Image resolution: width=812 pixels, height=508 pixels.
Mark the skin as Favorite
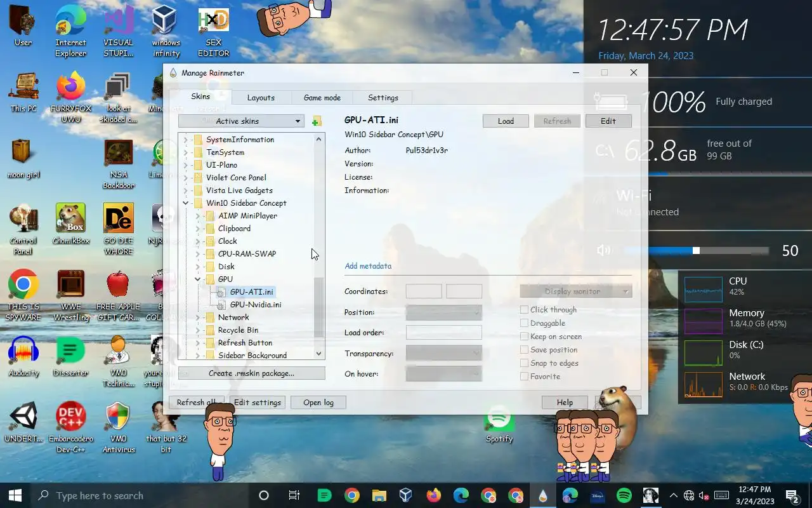click(x=524, y=377)
